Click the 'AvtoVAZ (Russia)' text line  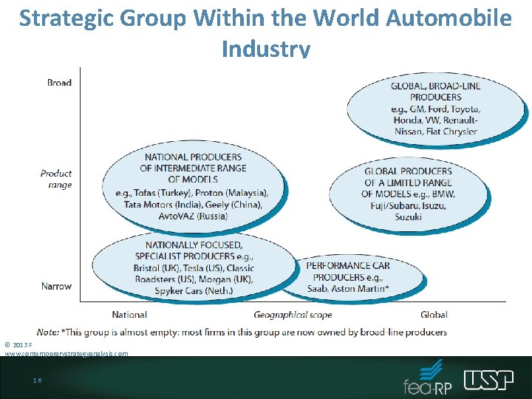(193, 216)
